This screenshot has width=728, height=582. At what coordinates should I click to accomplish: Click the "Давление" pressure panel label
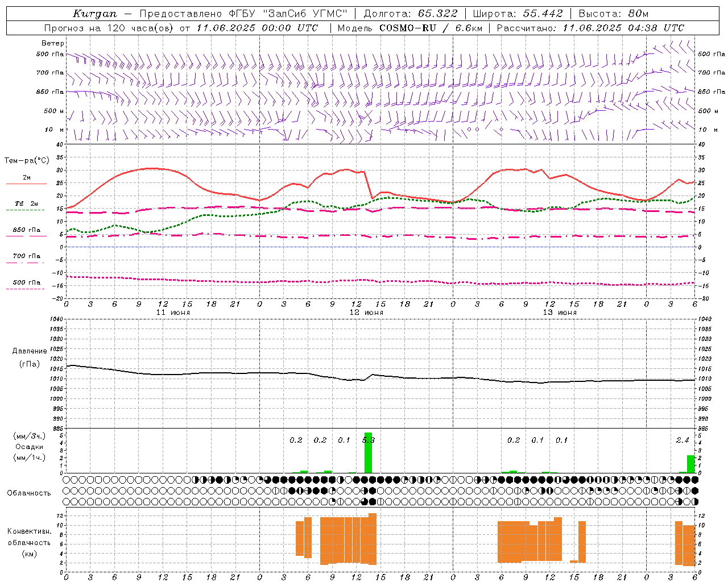coord(30,351)
